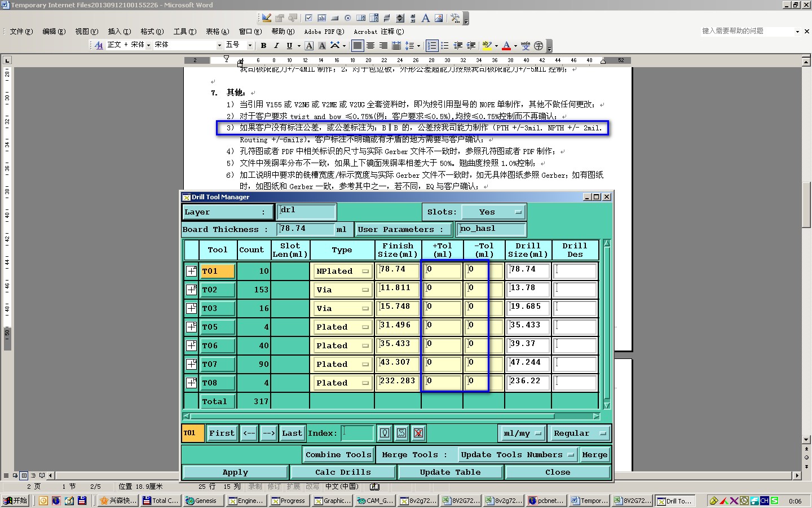
Task: Open the font size dropdown (五号)
Action: point(250,45)
